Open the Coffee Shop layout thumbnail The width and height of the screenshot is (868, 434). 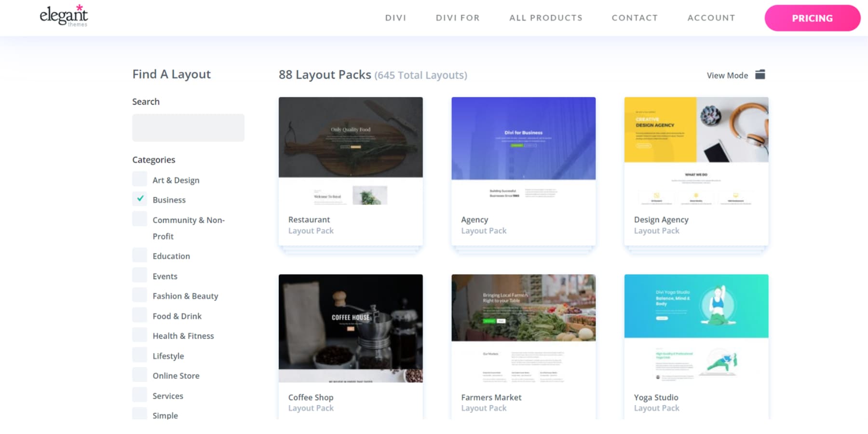(351, 328)
